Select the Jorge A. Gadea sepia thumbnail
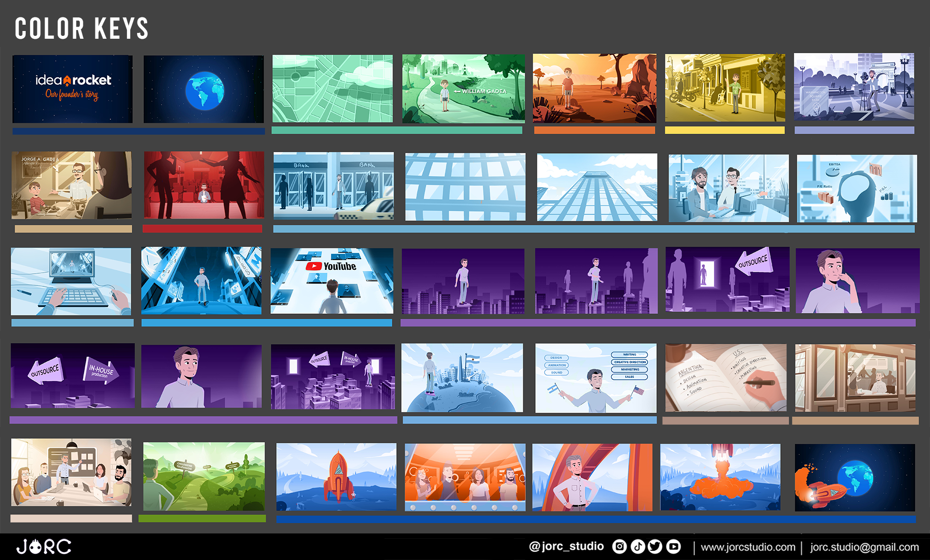Viewport: 930px width, 560px height. (x=72, y=185)
